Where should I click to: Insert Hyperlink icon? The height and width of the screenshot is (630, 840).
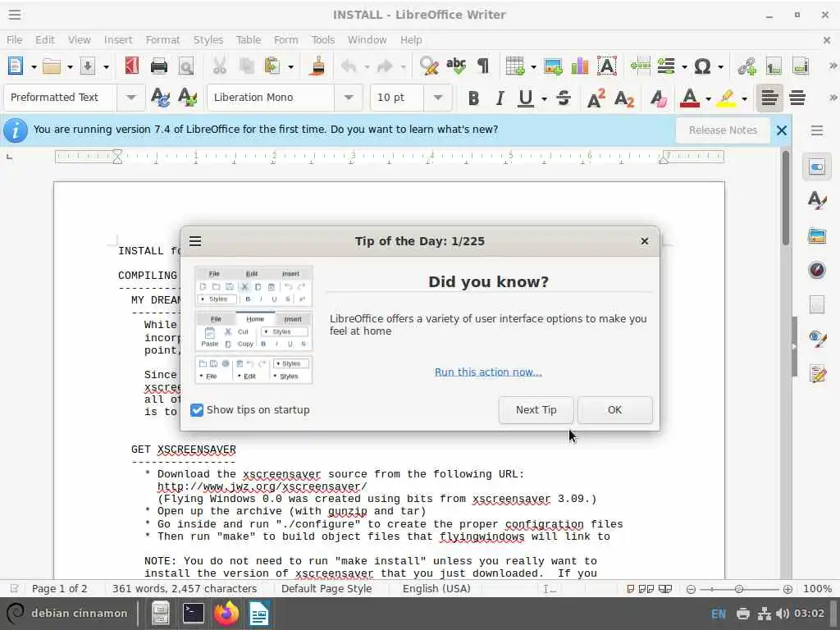(x=746, y=66)
